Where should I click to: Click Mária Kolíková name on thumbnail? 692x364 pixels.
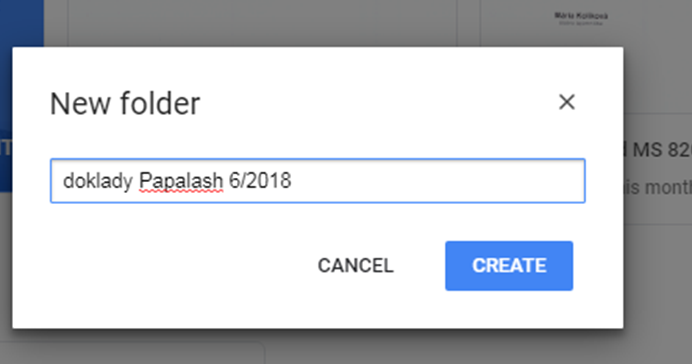[581, 16]
